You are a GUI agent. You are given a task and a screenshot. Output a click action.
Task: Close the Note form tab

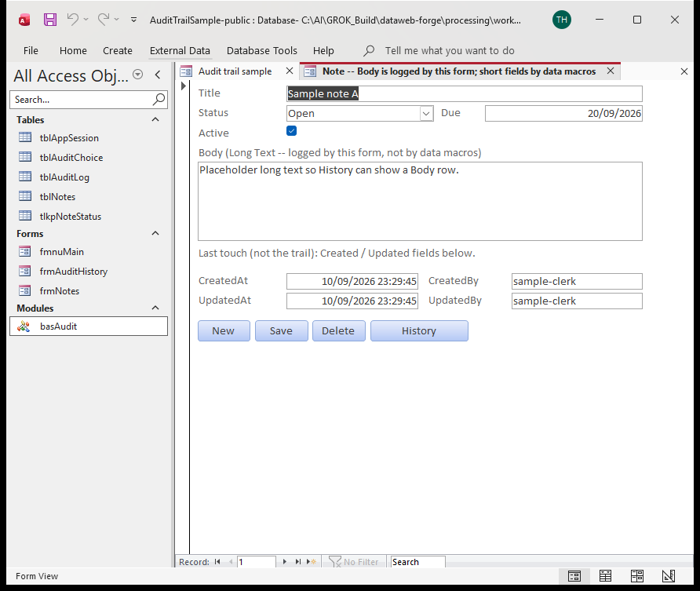(611, 71)
